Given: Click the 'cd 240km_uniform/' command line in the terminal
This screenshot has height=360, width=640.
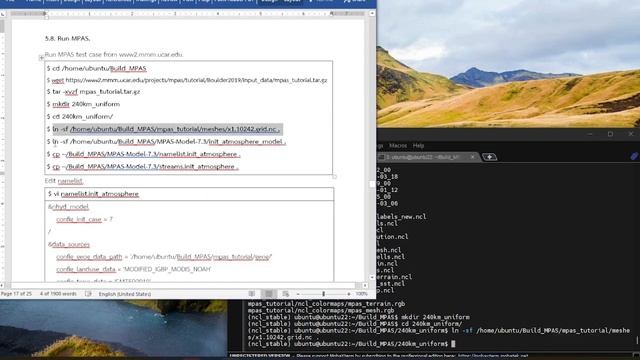Looking at the screenshot, I should point(355,324).
